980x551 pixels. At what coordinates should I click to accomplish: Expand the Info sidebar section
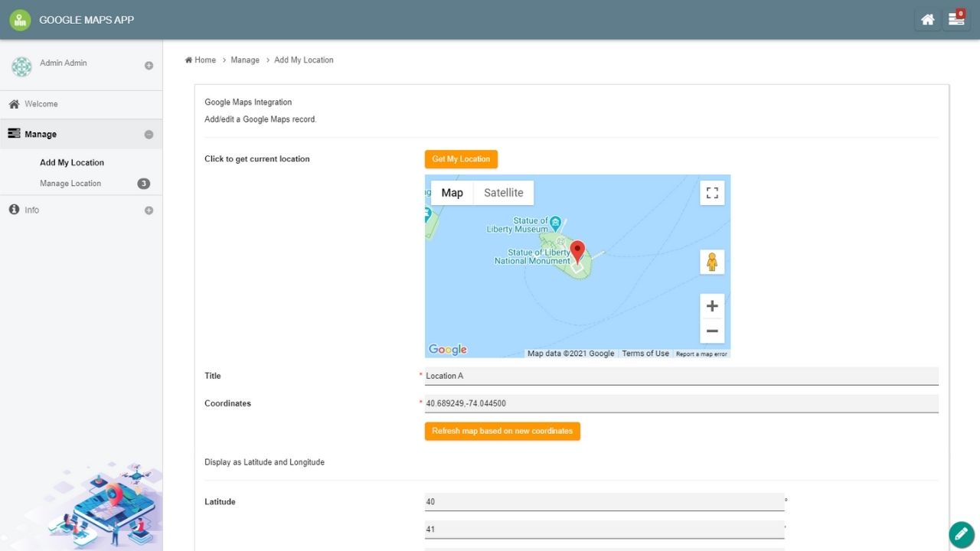pyautogui.click(x=149, y=210)
